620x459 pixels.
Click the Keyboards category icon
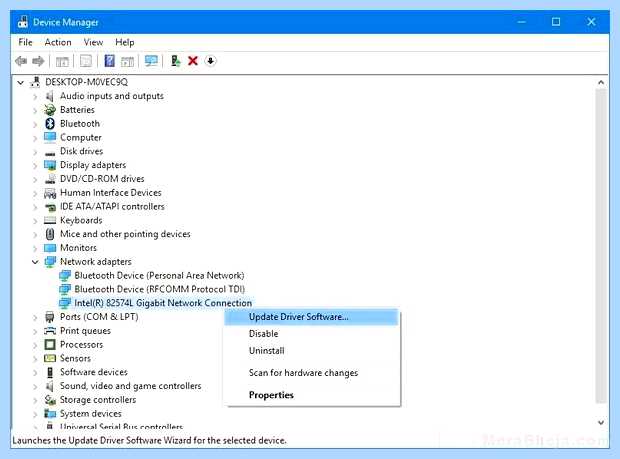tap(50, 220)
